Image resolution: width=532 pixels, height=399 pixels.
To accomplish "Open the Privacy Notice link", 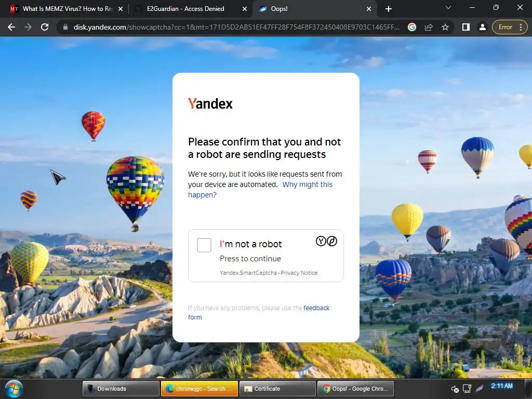I will (299, 273).
